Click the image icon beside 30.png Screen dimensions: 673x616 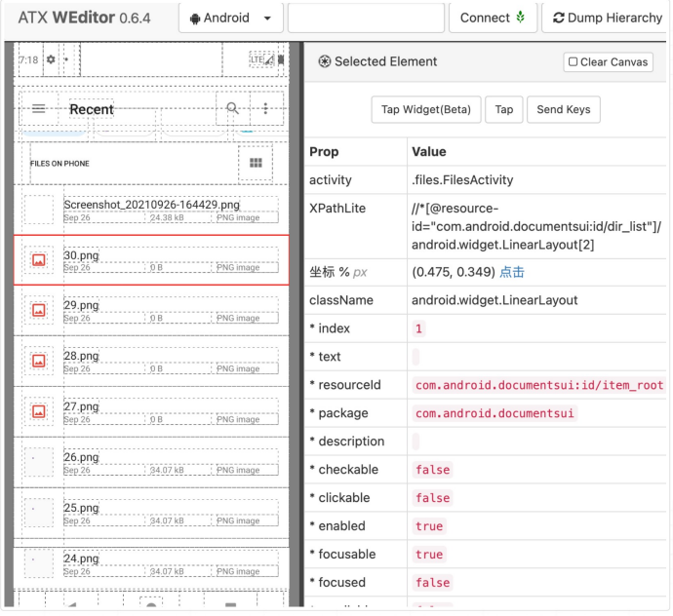pyautogui.click(x=39, y=260)
